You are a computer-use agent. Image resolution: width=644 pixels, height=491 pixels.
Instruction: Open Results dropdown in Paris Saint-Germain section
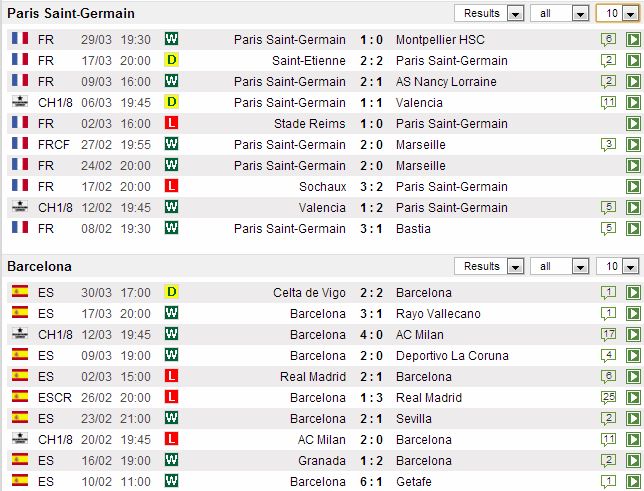pos(489,14)
